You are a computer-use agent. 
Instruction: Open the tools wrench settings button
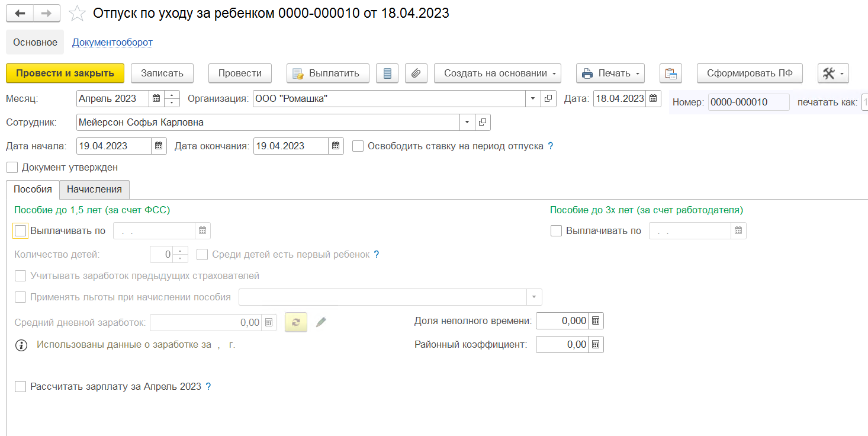833,73
